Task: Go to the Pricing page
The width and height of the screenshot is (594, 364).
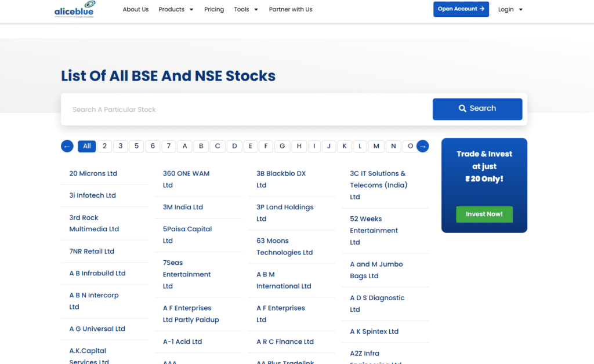Action: click(x=214, y=9)
